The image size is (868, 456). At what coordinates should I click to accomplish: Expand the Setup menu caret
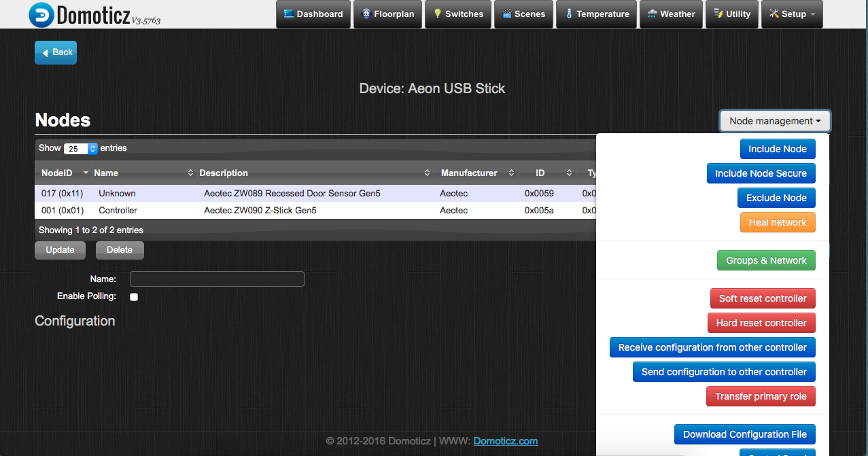click(813, 14)
